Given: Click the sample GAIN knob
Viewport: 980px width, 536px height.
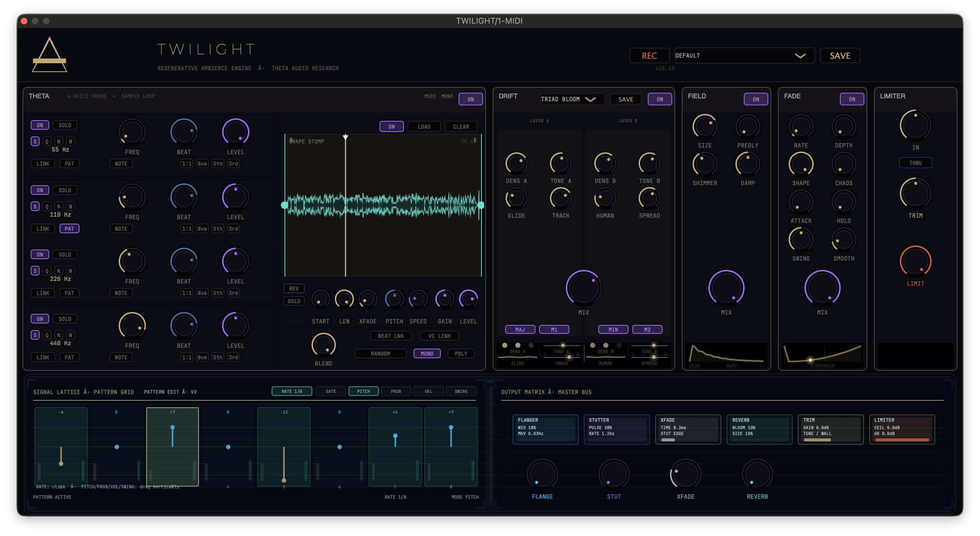Looking at the screenshot, I should coord(444,299).
